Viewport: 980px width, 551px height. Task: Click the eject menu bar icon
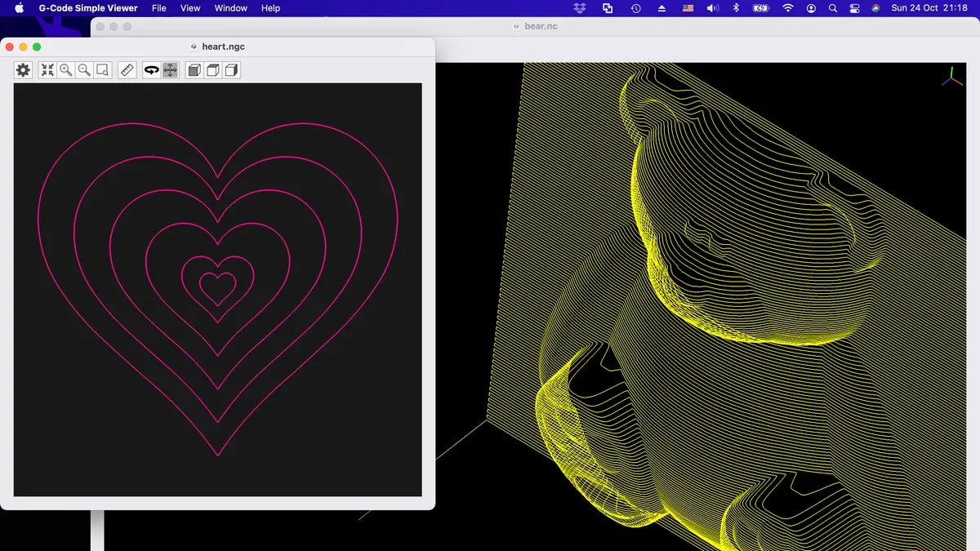click(661, 8)
